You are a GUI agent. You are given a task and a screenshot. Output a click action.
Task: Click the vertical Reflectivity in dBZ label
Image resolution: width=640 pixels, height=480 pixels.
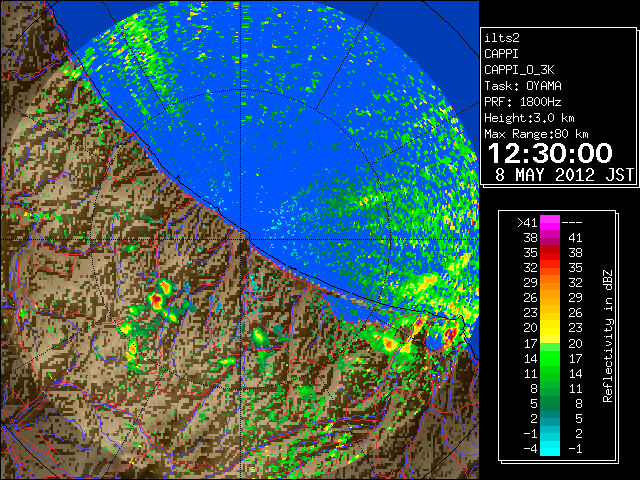point(608,336)
